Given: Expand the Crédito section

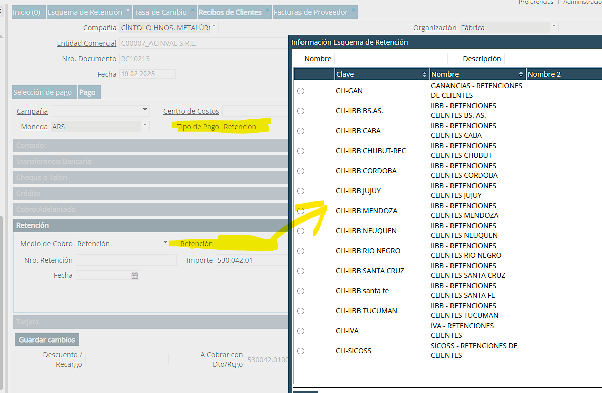Looking at the screenshot, I should (150, 193).
